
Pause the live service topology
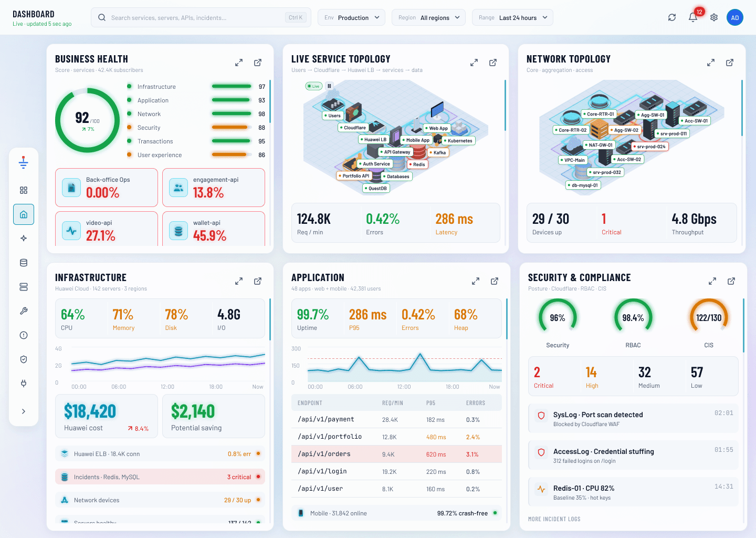coord(329,86)
